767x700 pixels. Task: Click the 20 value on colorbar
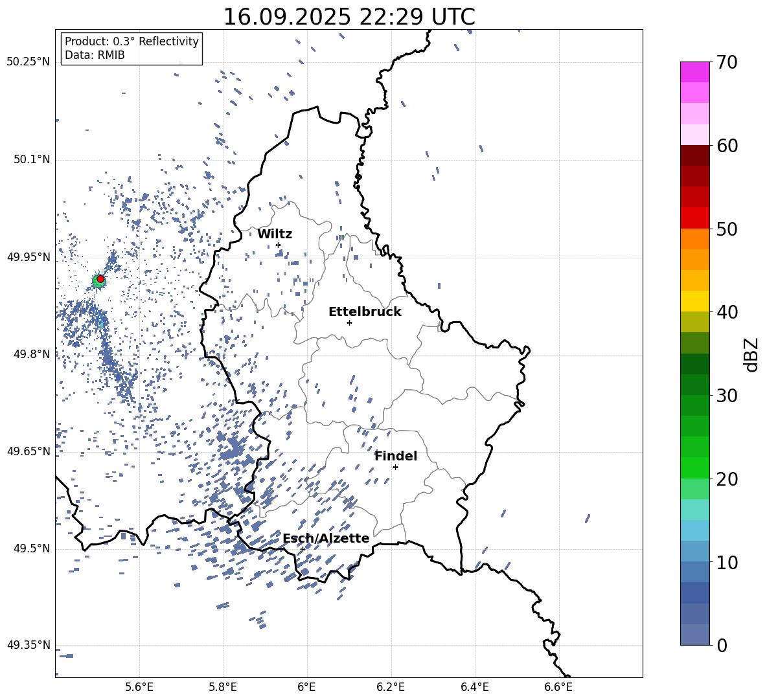click(727, 479)
